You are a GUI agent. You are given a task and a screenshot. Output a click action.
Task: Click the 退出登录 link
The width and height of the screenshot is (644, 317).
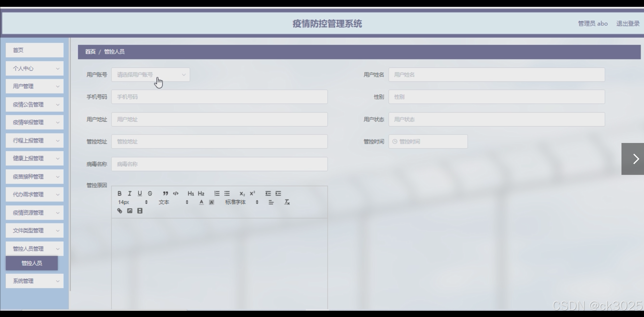click(628, 24)
